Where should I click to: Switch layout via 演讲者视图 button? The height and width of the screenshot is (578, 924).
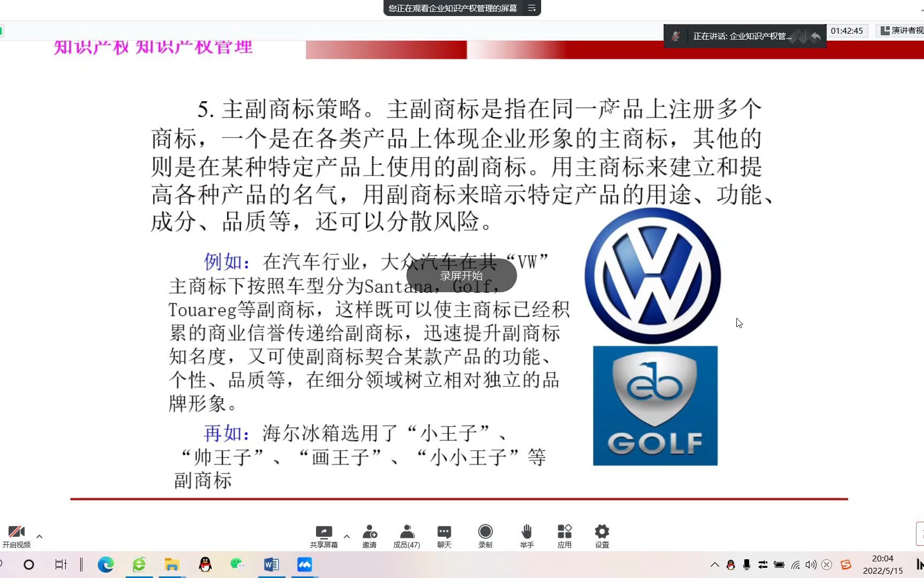click(x=902, y=31)
